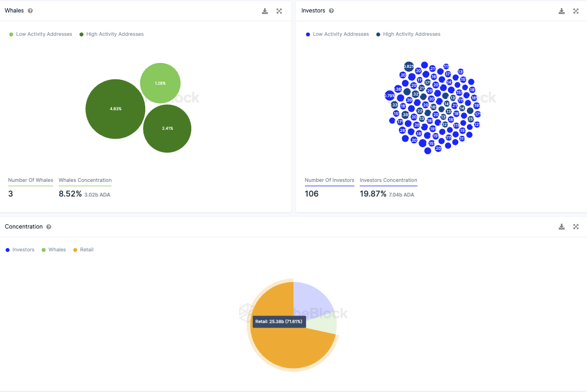The width and height of the screenshot is (587, 392).
Task: Toggle the Retail series in Concentration legend
Action: point(83,250)
